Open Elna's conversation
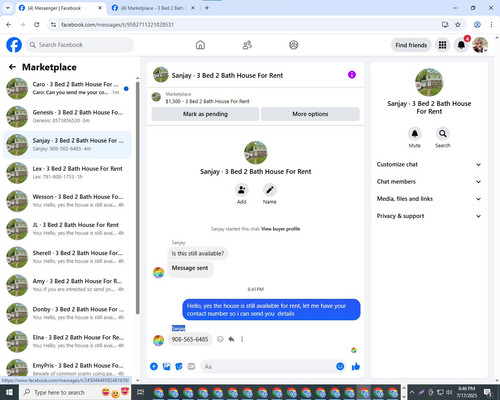 [x=67, y=342]
